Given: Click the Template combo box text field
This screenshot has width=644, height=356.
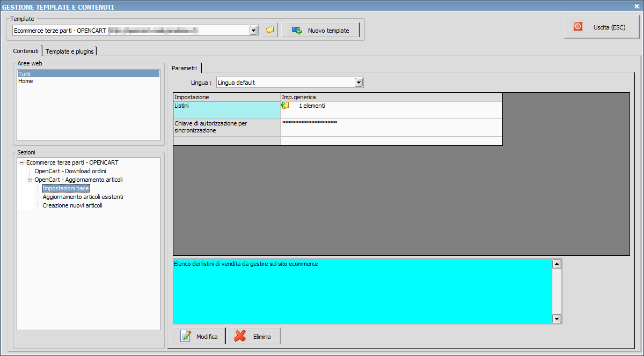Looking at the screenshot, I should coord(131,31).
